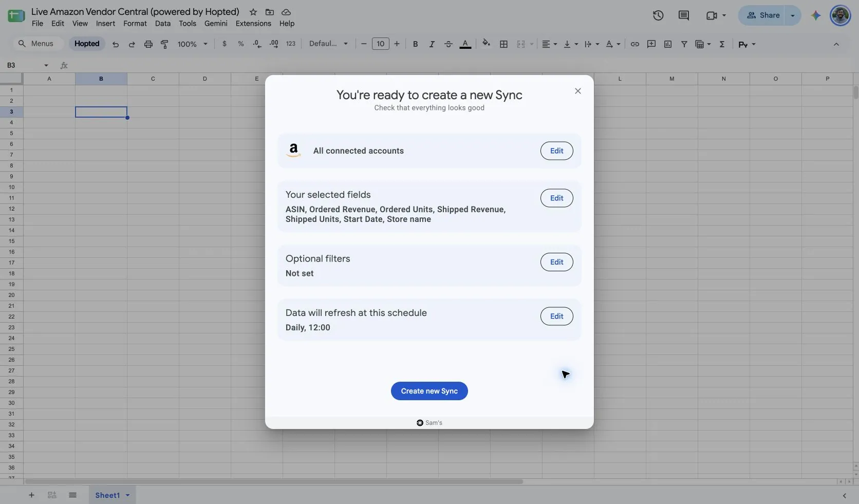The image size is (859, 504).
Task: Open the Extensions menu
Action: 253,24
